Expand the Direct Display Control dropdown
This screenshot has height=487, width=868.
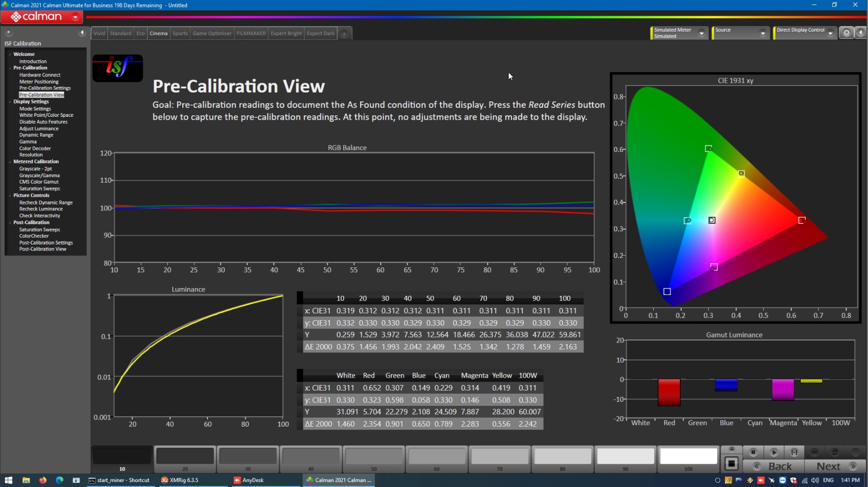coord(830,33)
